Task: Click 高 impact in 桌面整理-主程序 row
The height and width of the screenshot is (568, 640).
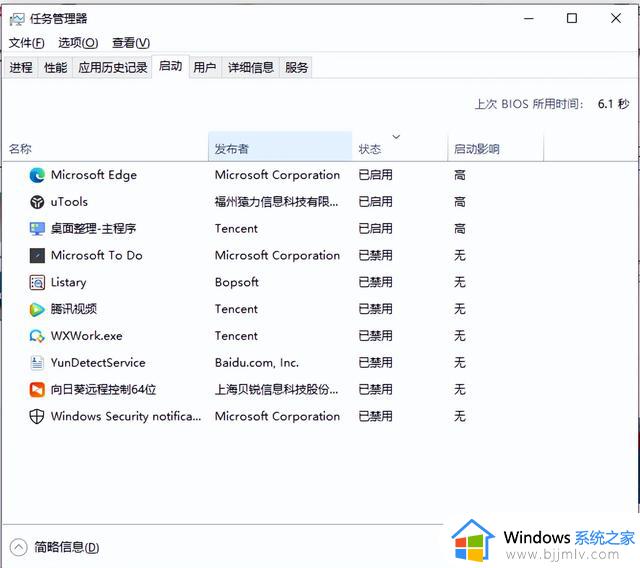Action: 460,229
